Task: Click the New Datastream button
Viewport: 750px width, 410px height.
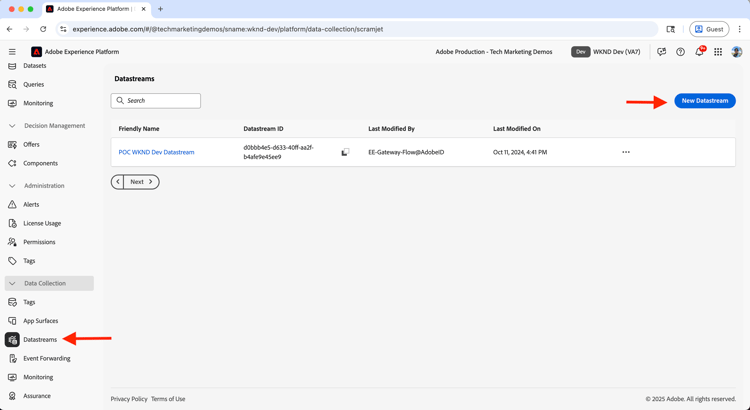Action: (x=705, y=101)
